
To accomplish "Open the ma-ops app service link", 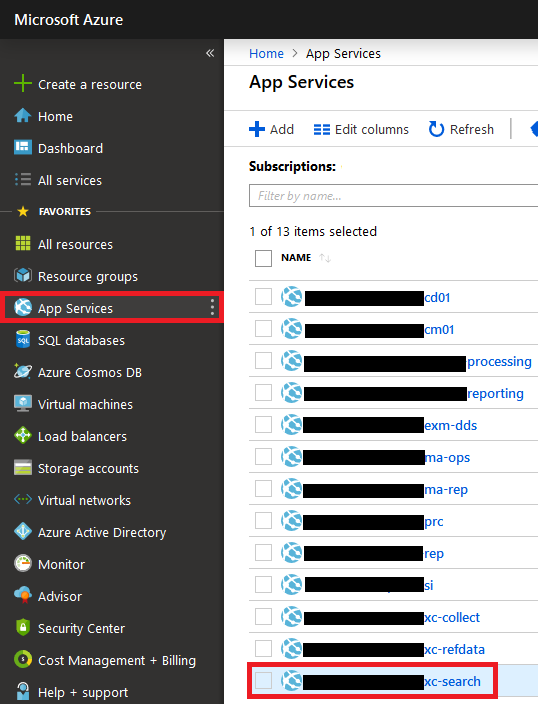I will (447, 458).
